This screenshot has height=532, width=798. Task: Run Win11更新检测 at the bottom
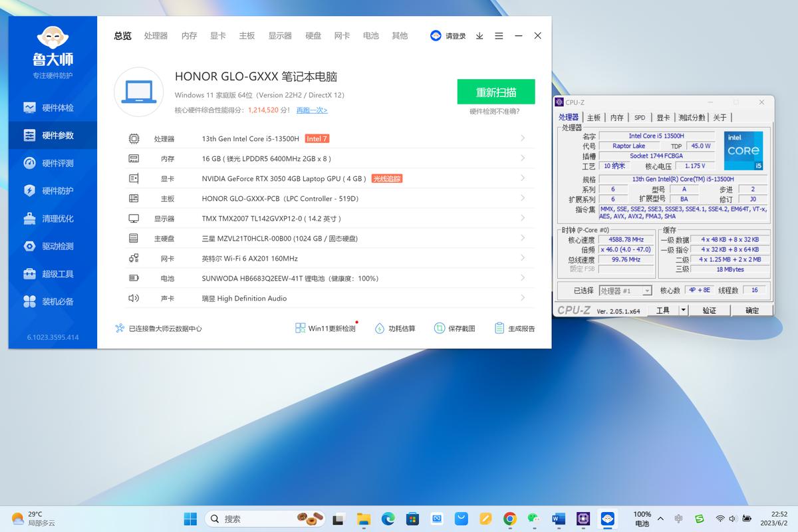[325, 327]
